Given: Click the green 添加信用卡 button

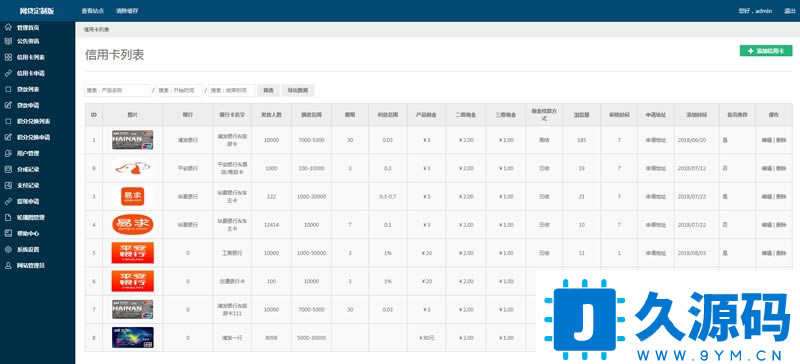Looking at the screenshot, I should 766,51.
